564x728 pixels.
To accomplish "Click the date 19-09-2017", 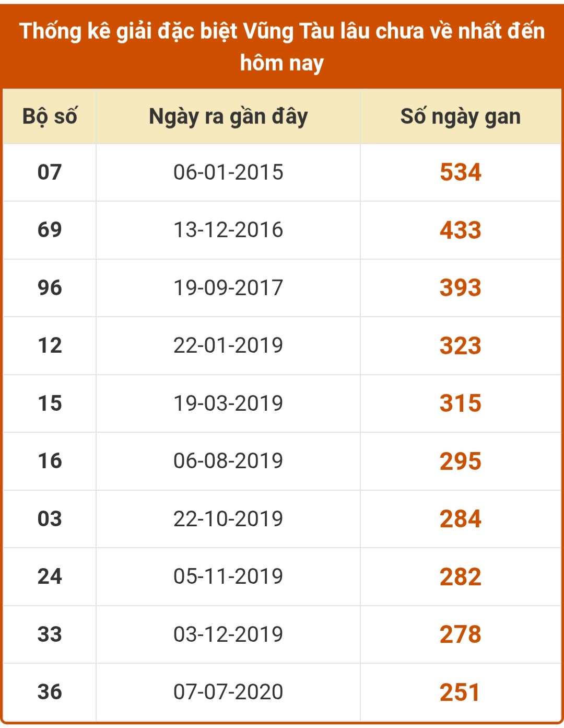I will tap(228, 287).
